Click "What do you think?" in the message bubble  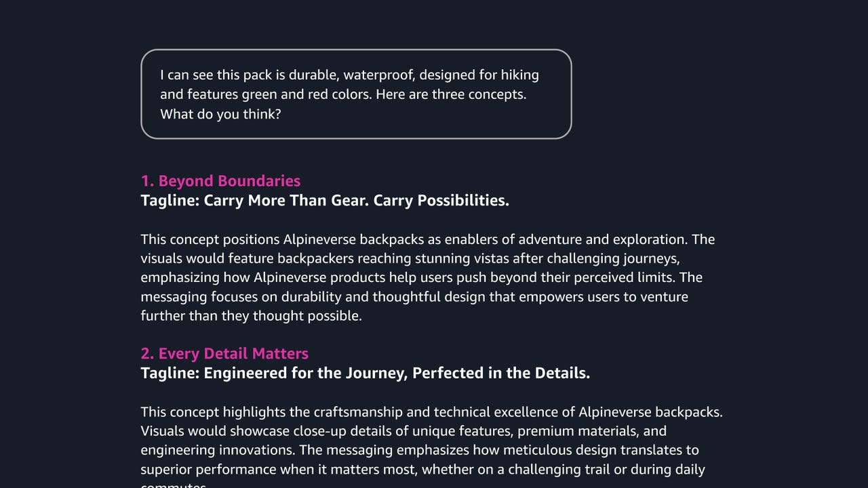220,114
